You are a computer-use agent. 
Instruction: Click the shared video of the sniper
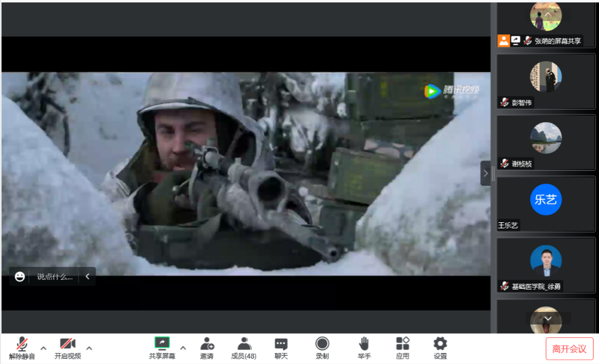[246, 174]
